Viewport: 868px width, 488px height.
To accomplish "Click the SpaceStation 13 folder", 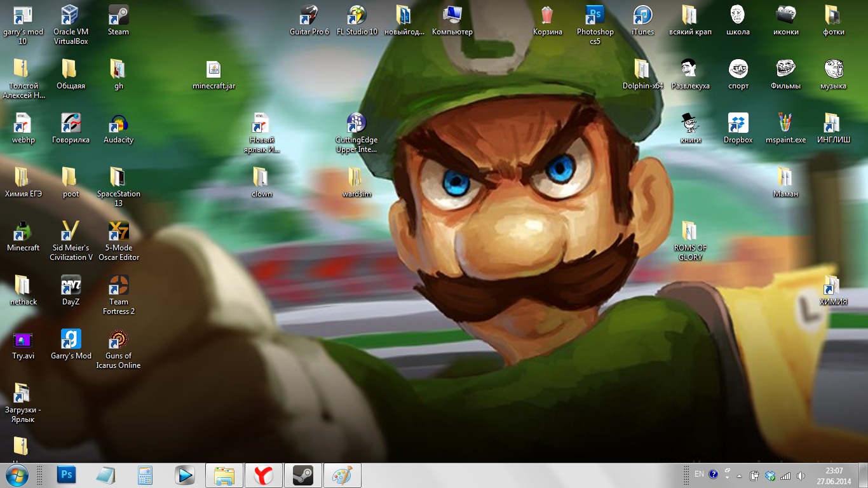I will 118,187.
